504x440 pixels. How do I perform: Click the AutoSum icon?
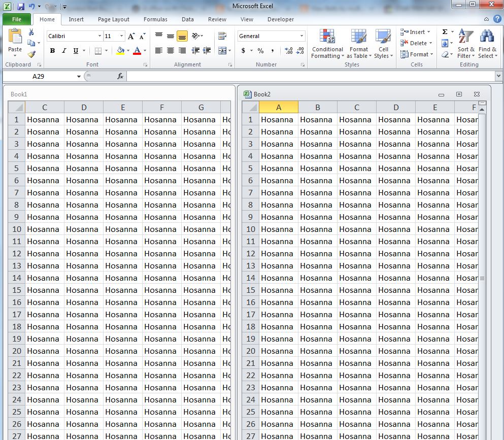[445, 31]
